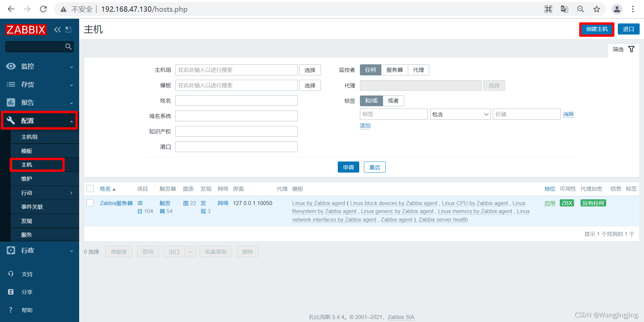Screen dimensions: 644x322
Task: Tick the checkbox for Zabbix服务器 row
Action: click(x=90, y=203)
